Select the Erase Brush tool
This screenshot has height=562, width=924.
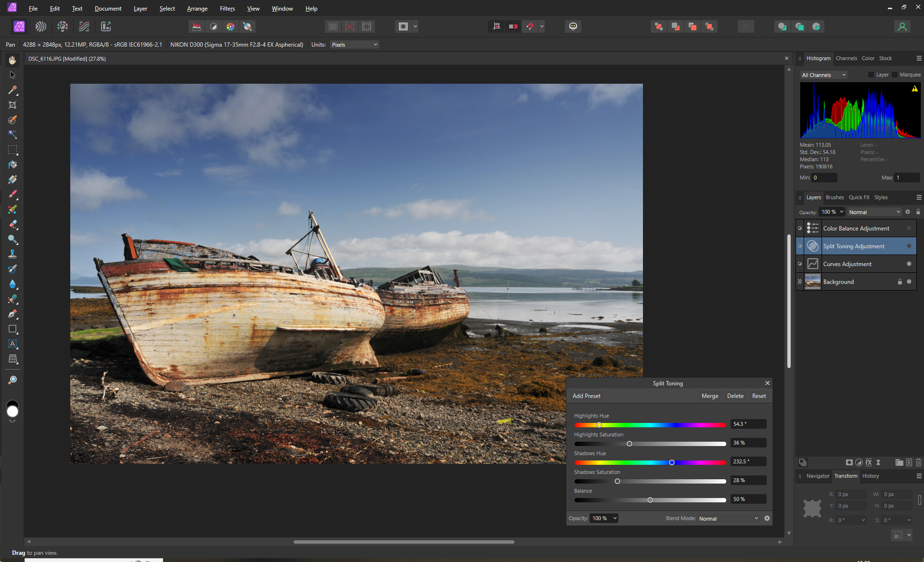[x=13, y=224]
